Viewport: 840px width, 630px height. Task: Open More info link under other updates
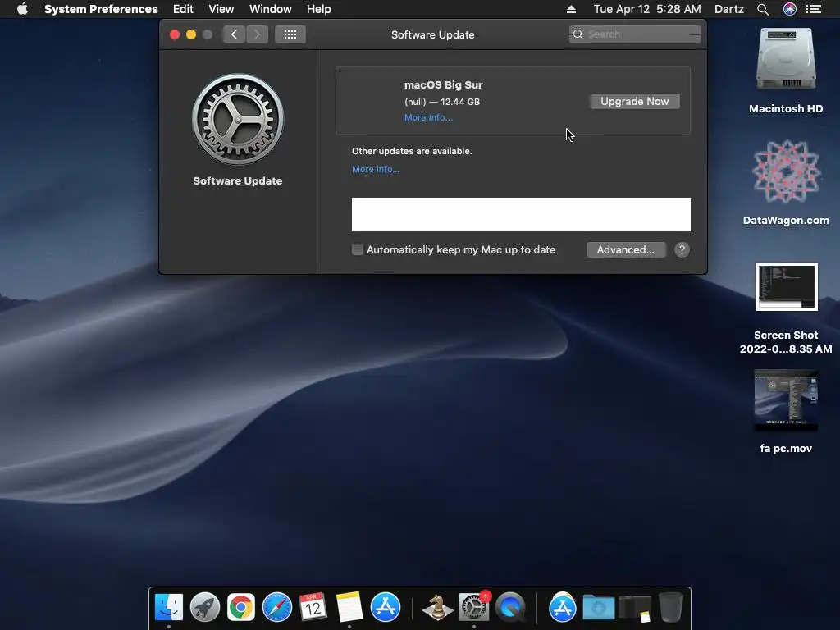(376, 169)
